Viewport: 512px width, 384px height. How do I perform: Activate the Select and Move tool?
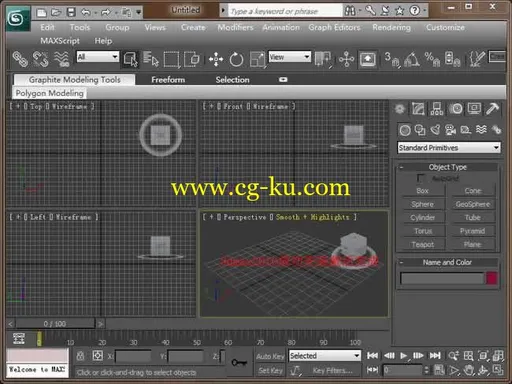pyautogui.click(x=216, y=59)
